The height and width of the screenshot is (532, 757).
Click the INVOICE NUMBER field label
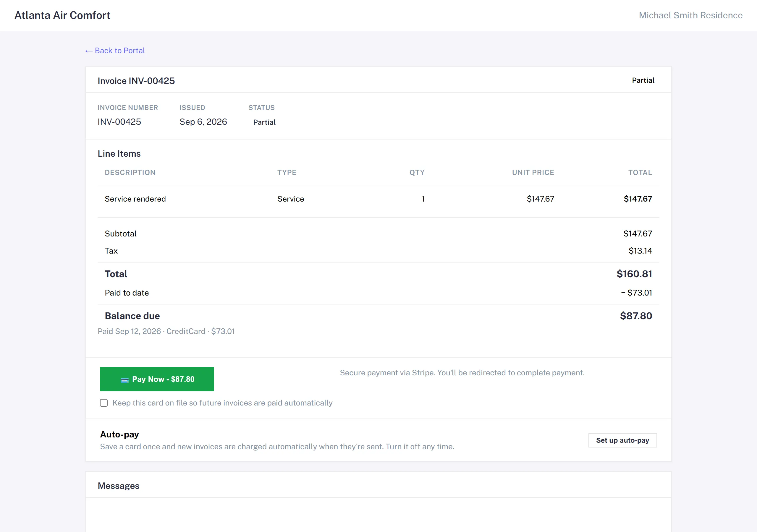click(127, 108)
